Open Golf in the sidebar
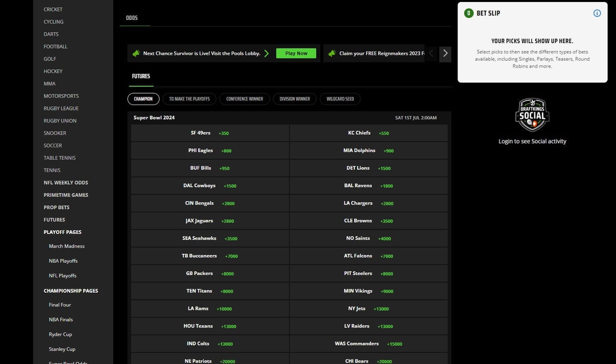 pyautogui.click(x=50, y=59)
